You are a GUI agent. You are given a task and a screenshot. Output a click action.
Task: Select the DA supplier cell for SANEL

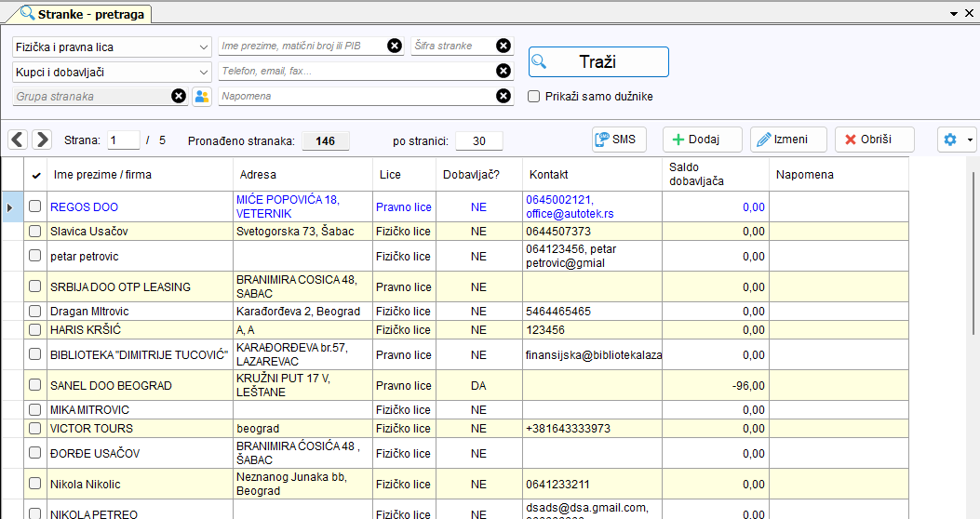pos(479,385)
